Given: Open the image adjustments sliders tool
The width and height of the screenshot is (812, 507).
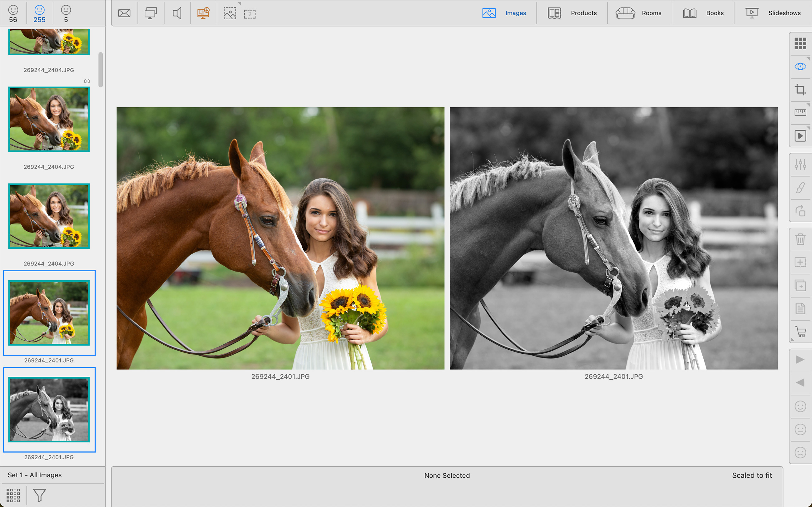Looking at the screenshot, I should (x=800, y=165).
